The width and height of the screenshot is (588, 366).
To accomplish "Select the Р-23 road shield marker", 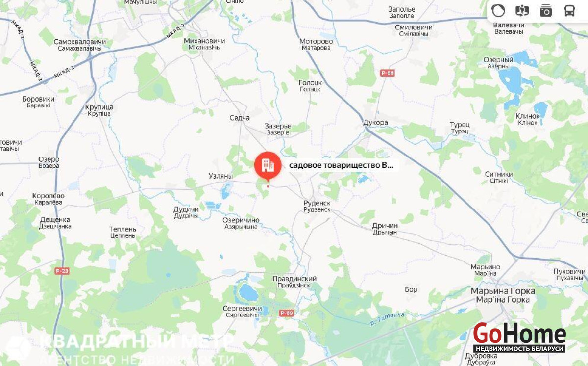I will pyautogui.click(x=62, y=271).
